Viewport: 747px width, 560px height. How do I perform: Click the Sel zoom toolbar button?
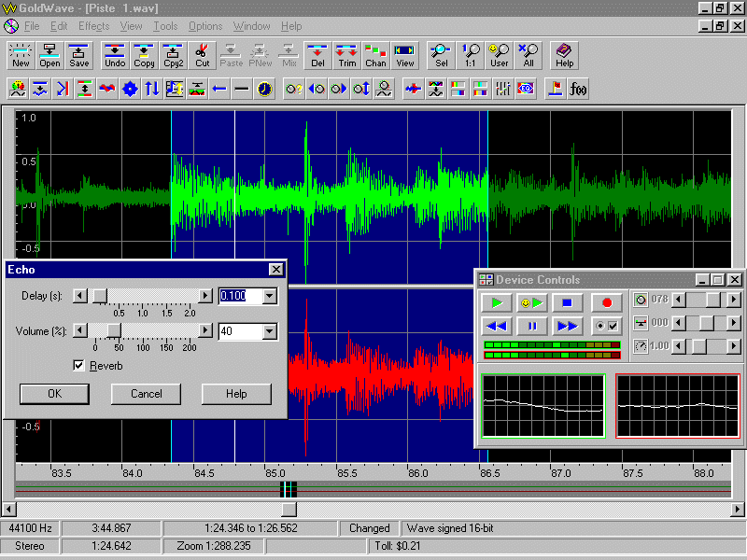pyautogui.click(x=441, y=56)
